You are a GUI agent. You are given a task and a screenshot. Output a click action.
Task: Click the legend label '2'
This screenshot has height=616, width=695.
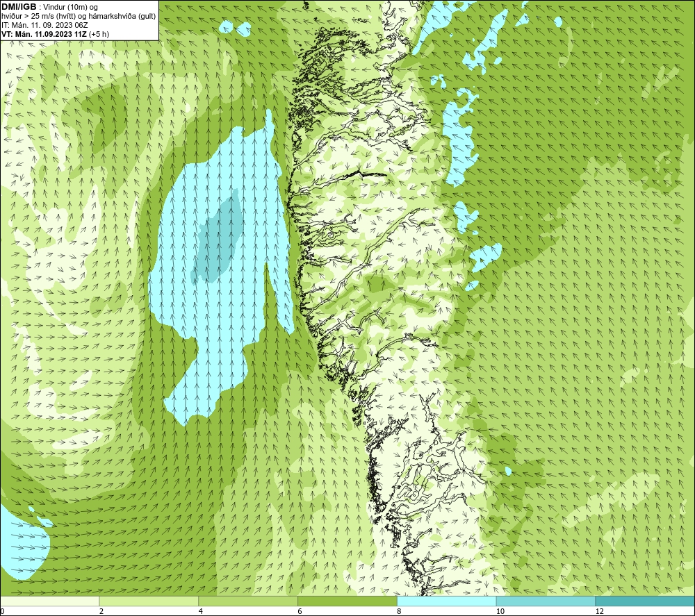tap(101, 612)
